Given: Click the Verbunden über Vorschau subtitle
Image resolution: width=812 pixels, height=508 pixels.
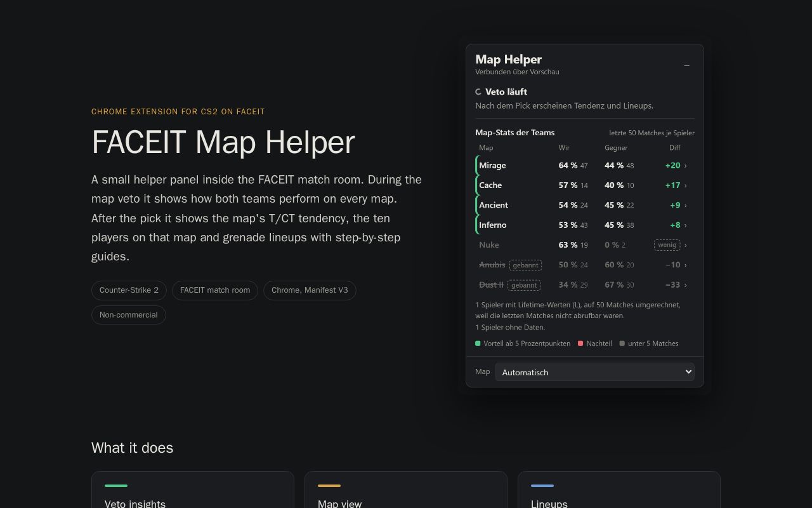Looking at the screenshot, I should click(517, 72).
